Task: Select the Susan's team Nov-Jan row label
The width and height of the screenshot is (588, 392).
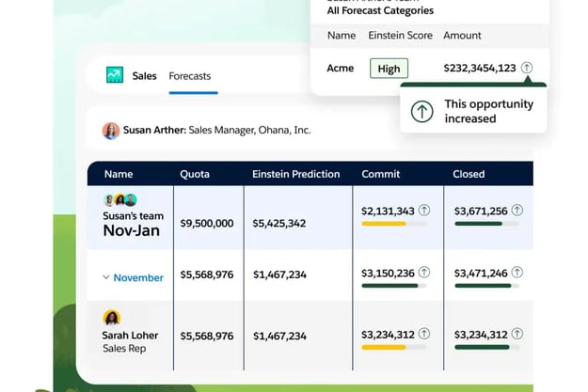Action: 133,225
